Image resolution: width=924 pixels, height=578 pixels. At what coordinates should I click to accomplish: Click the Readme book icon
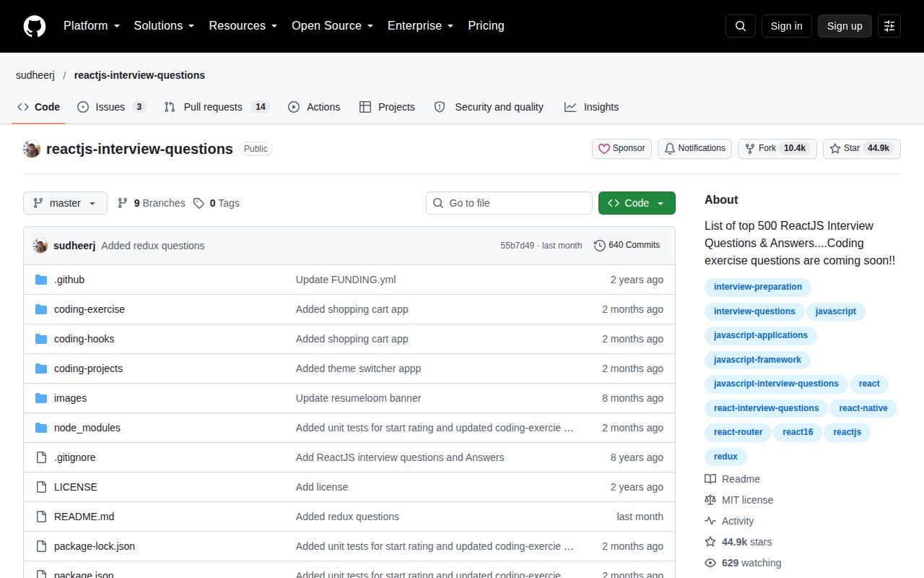(x=710, y=479)
